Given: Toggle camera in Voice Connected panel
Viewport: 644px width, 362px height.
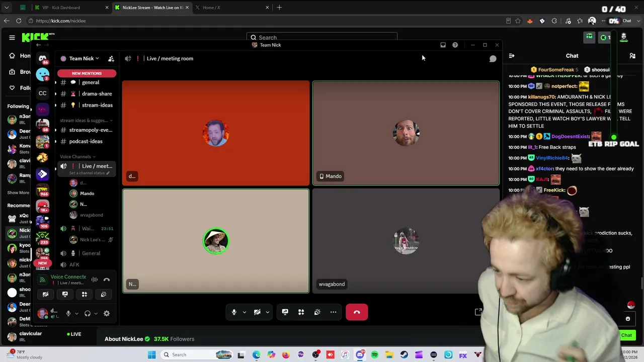Looking at the screenshot, I should pyautogui.click(x=45, y=294).
